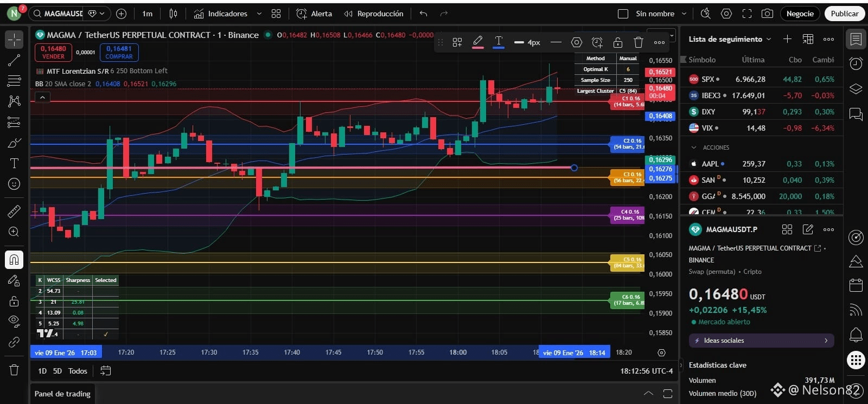Screen dimensions: 868x404
Task: Open the ruler measure tool
Action: pos(14,211)
